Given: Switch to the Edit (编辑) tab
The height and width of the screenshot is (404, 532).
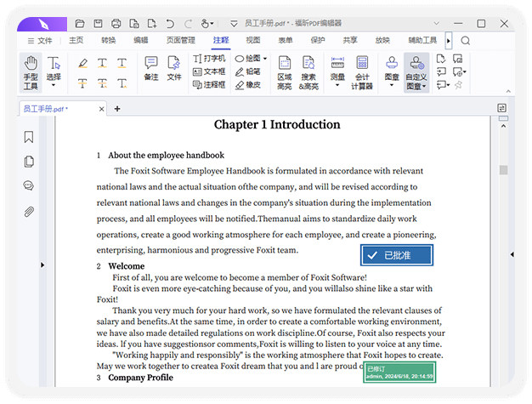Looking at the screenshot, I should pyautogui.click(x=141, y=41).
